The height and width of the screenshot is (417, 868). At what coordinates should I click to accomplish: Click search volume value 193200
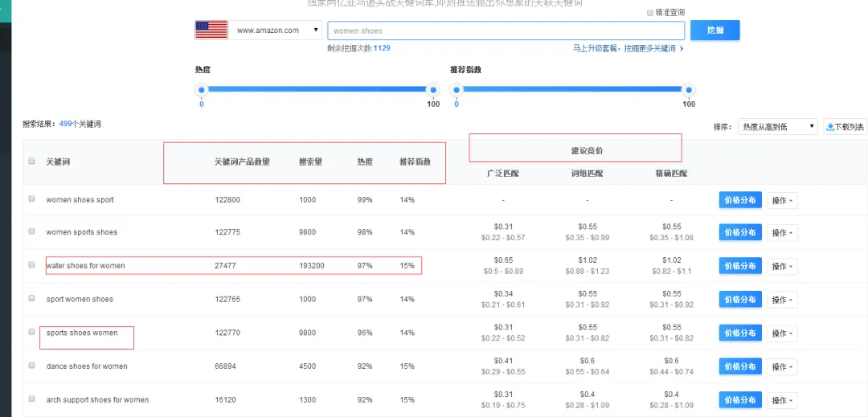coord(312,265)
